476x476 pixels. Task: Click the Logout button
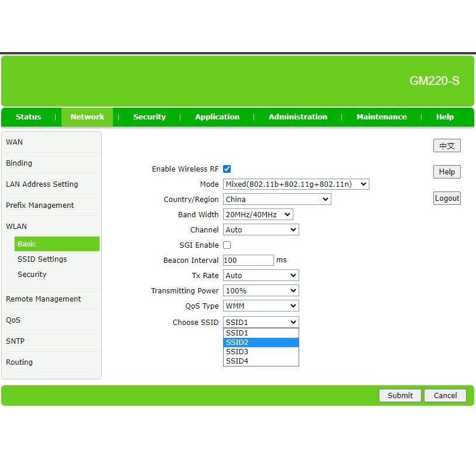(447, 198)
